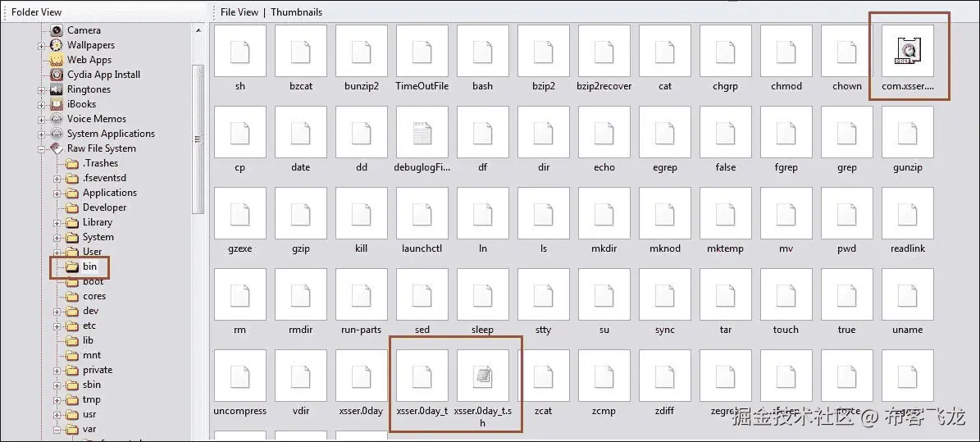Image resolution: width=980 pixels, height=442 pixels.
Task: Select the gunzip file thumbnail
Action: [908, 133]
